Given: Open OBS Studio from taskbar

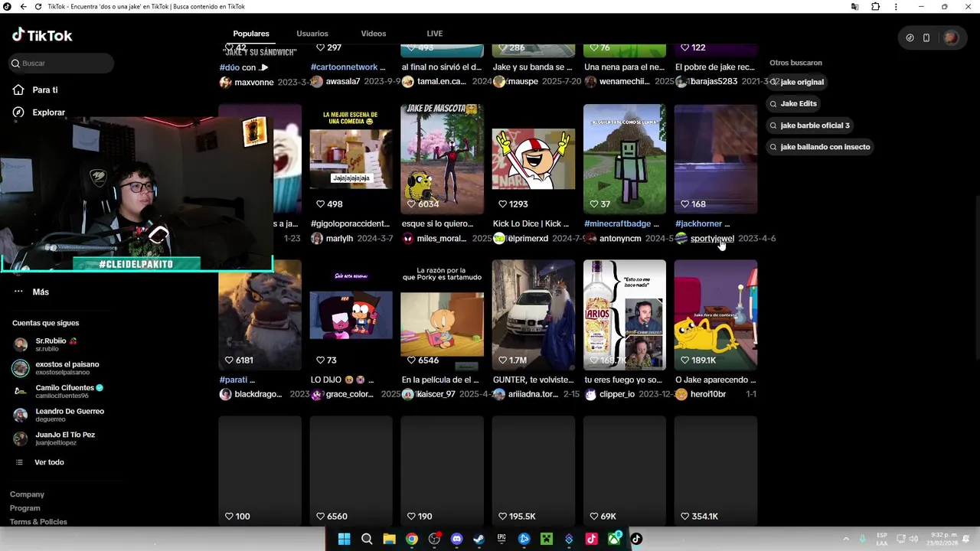Looking at the screenshot, I should (434, 539).
